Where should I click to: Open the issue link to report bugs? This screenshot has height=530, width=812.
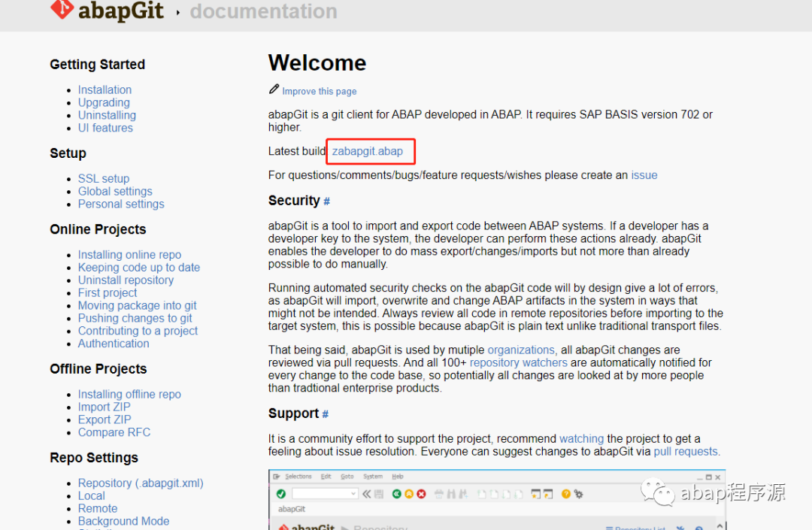pyautogui.click(x=644, y=175)
